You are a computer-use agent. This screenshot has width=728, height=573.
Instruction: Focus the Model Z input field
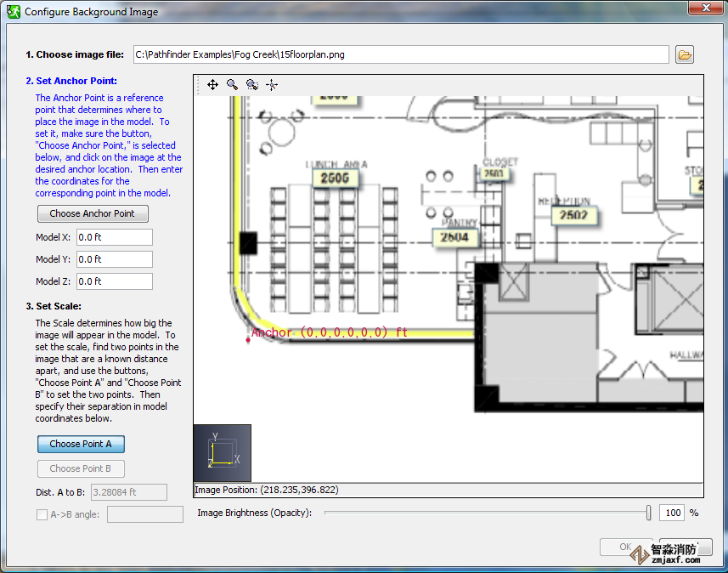(x=115, y=281)
